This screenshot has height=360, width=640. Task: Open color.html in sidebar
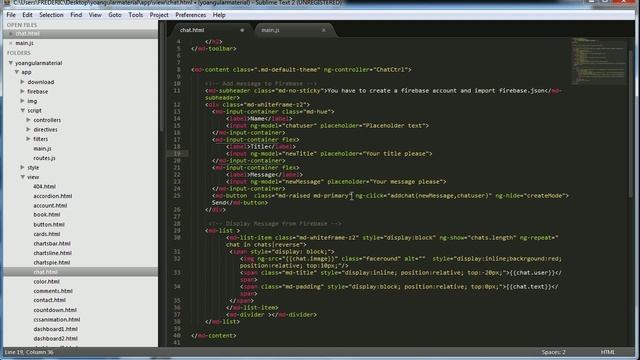47,282
